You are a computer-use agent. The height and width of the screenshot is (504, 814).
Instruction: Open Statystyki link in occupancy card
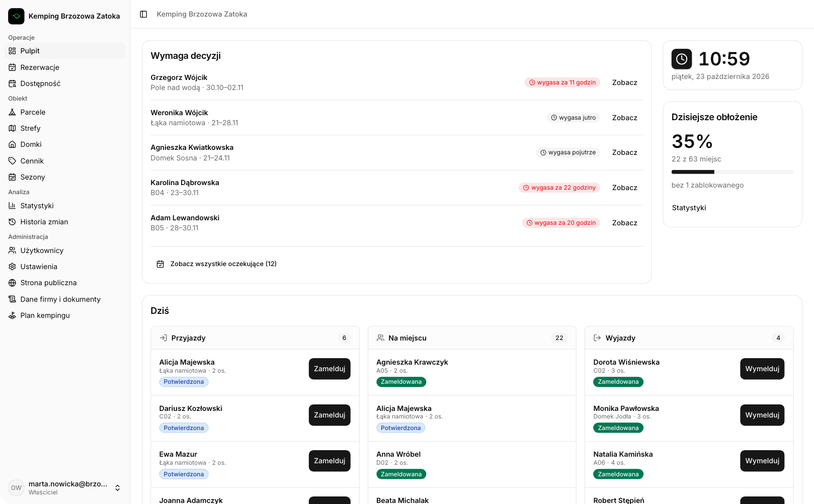[689, 208]
